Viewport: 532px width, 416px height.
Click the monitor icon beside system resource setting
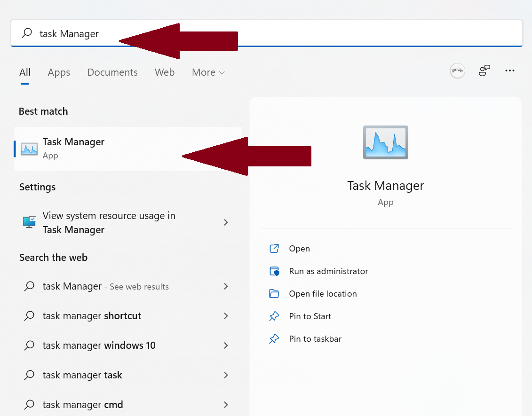click(29, 222)
